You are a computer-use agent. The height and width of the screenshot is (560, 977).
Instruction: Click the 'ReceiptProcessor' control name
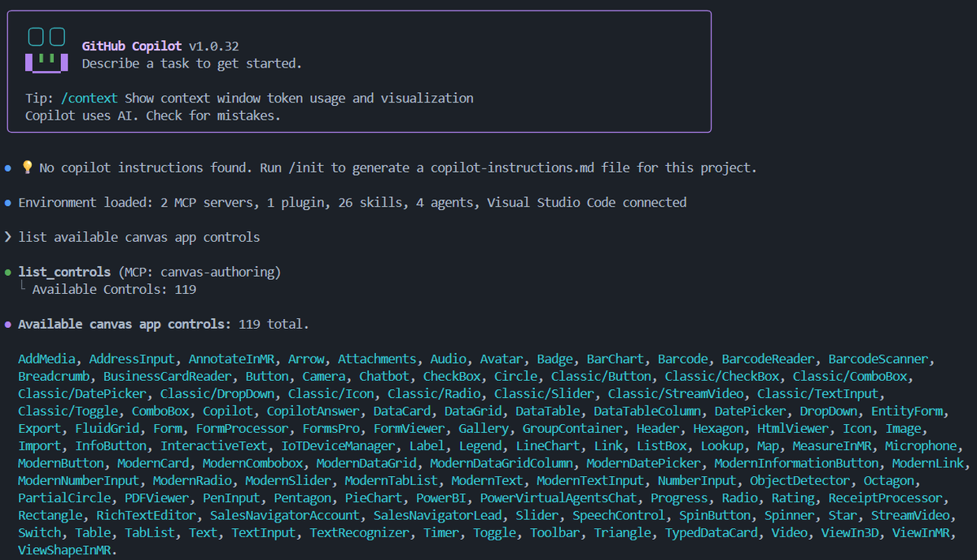coord(885,498)
